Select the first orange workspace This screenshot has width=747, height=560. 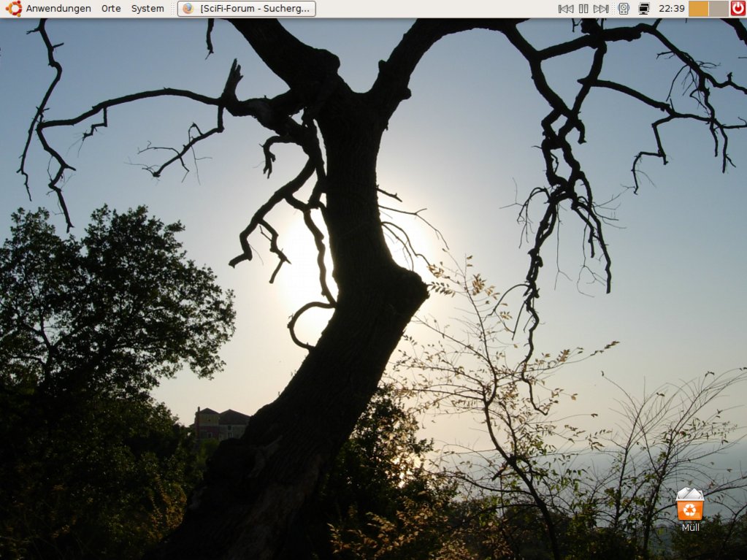point(699,9)
